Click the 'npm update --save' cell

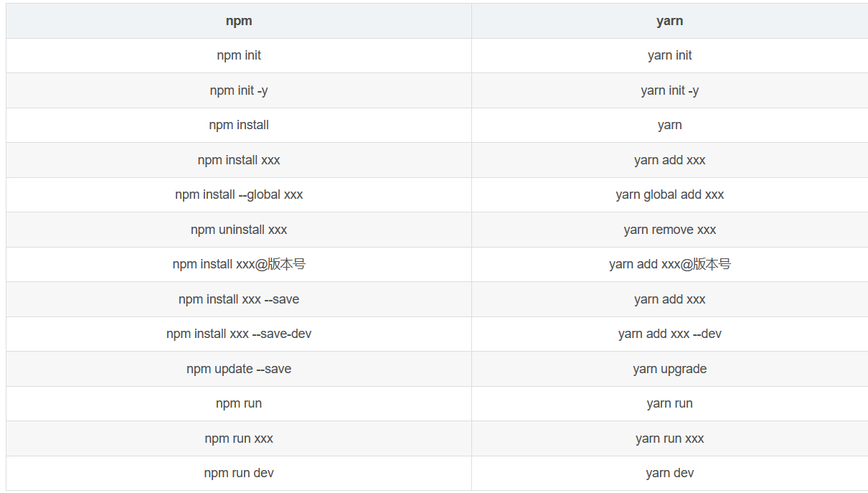tap(239, 369)
